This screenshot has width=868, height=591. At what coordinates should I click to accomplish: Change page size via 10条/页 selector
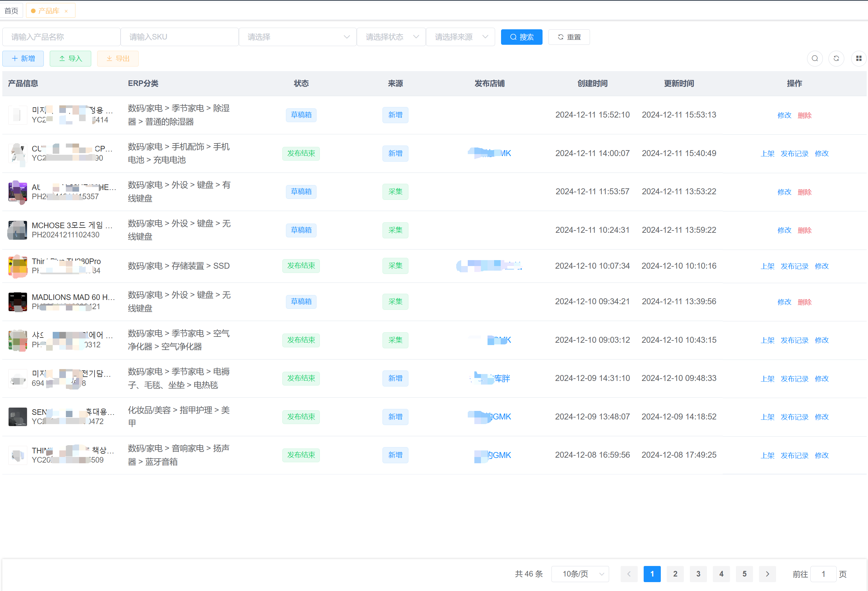coord(580,574)
